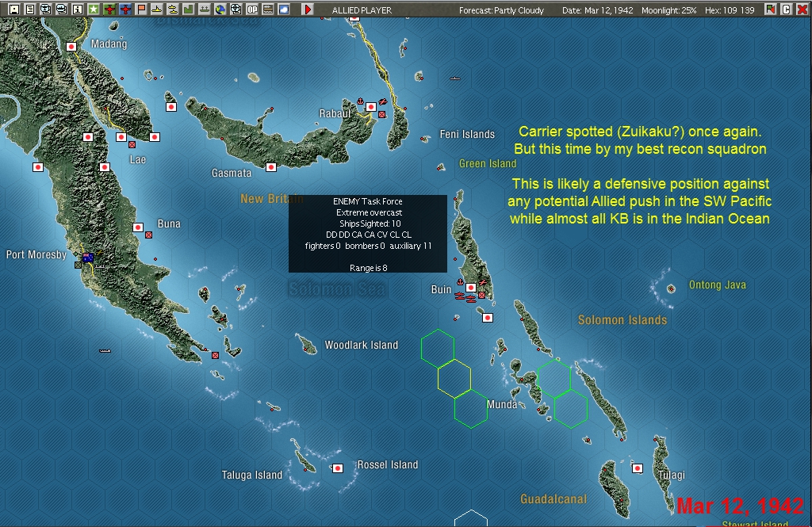812x527 pixels.
Task: Select the red ship task force icons below Buin
Action: (x=465, y=297)
